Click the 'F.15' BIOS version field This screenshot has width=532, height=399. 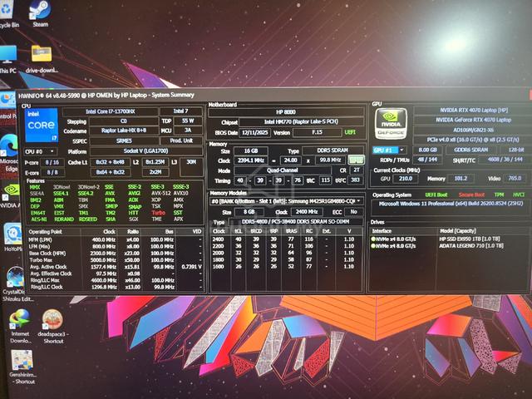click(x=318, y=132)
